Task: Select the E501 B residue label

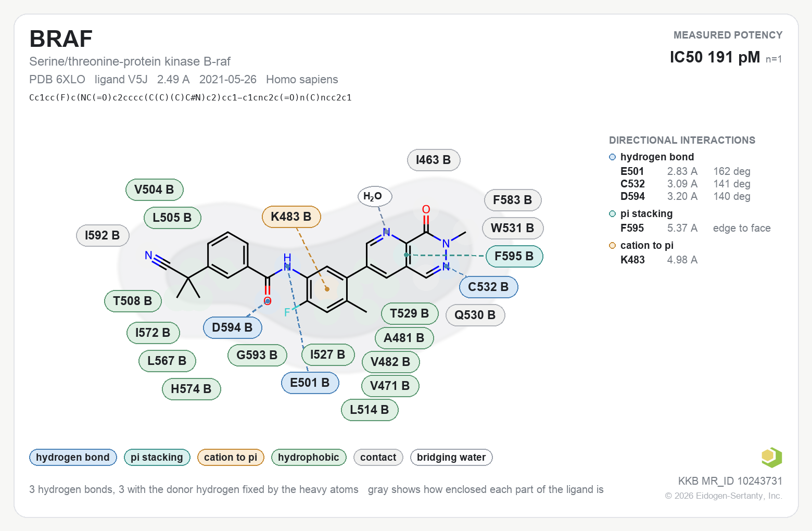Action: (x=310, y=383)
